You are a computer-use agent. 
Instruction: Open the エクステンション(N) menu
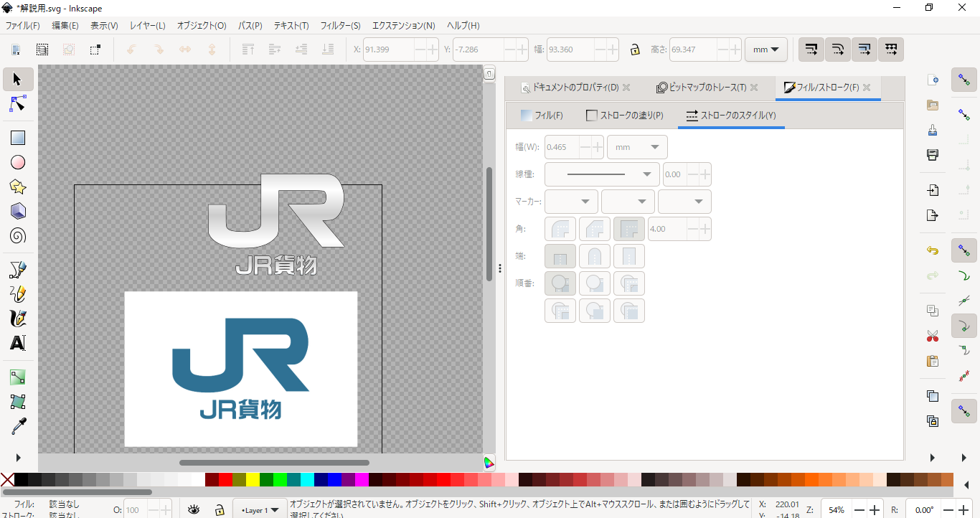tap(403, 25)
